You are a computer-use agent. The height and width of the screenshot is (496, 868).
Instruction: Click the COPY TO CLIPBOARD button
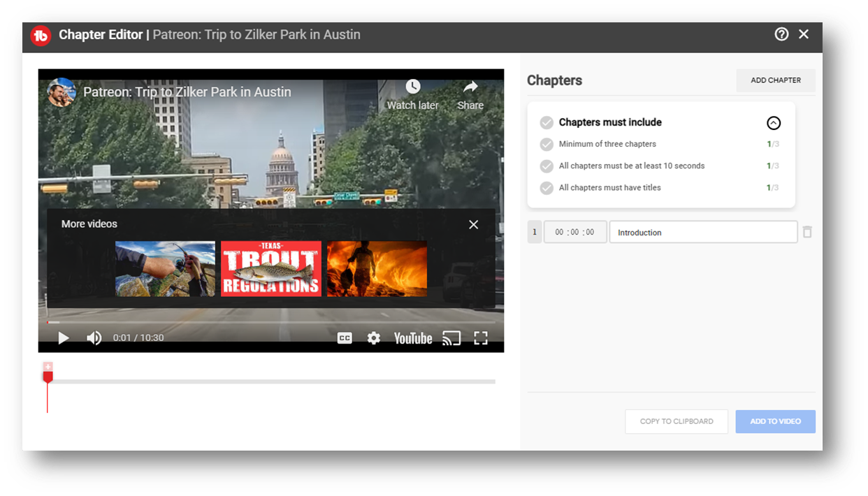pyautogui.click(x=677, y=421)
